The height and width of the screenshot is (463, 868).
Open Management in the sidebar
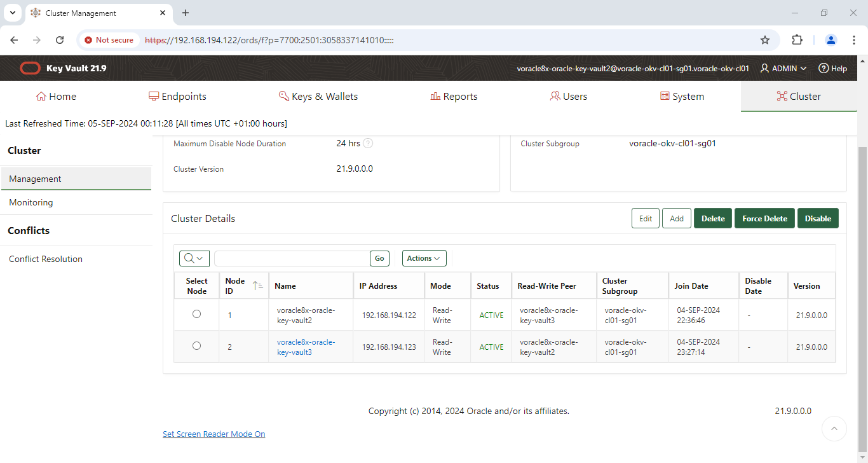click(76, 179)
